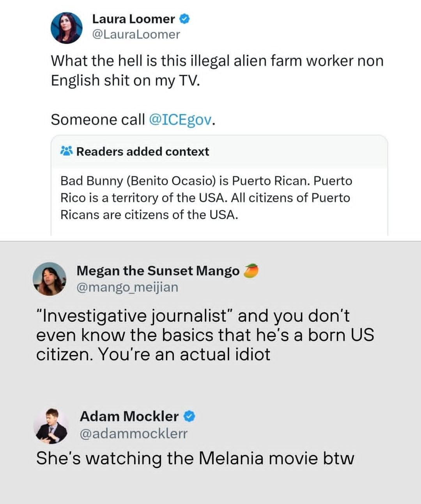This screenshot has width=421, height=504.
Task: Select Adam's Melania movie reply text
Action: click(x=195, y=458)
